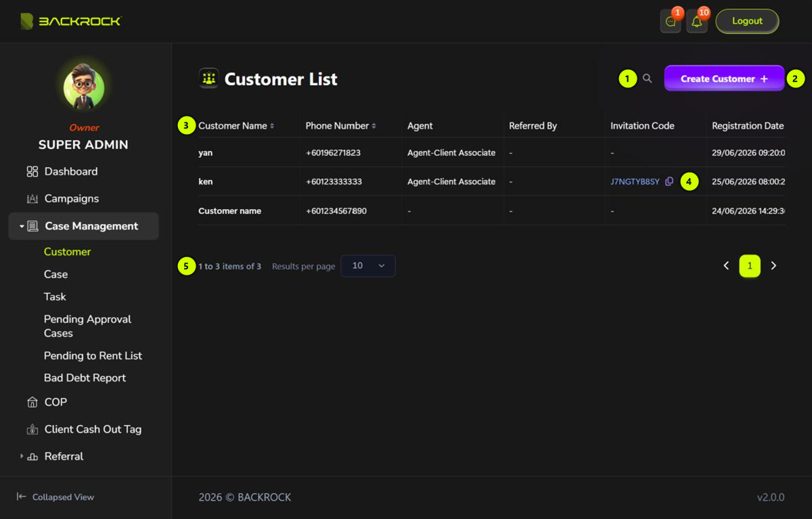This screenshot has height=519, width=812.
Task: Open Dashboard in sidebar
Action: [x=71, y=172]
